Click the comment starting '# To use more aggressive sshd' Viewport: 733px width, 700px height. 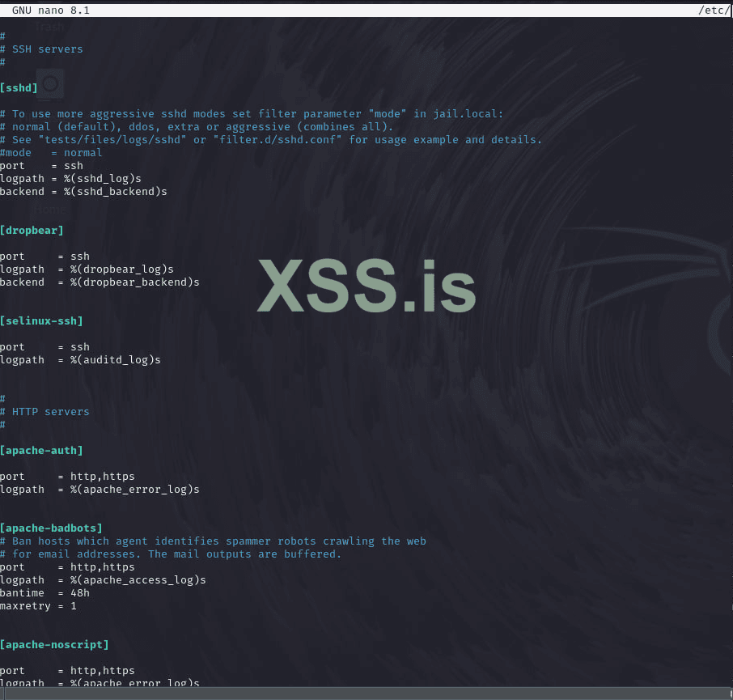252,114
